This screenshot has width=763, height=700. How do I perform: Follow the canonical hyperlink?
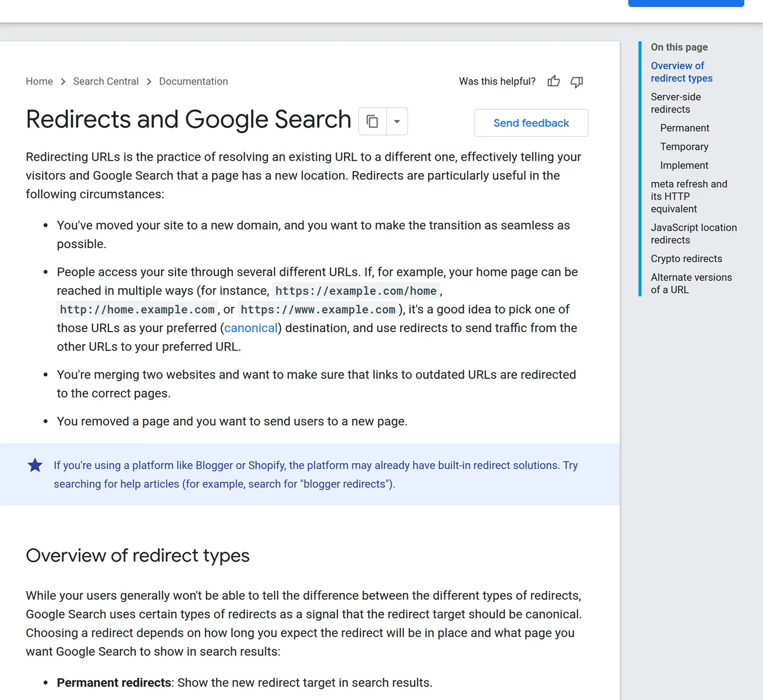pos(251,328)
